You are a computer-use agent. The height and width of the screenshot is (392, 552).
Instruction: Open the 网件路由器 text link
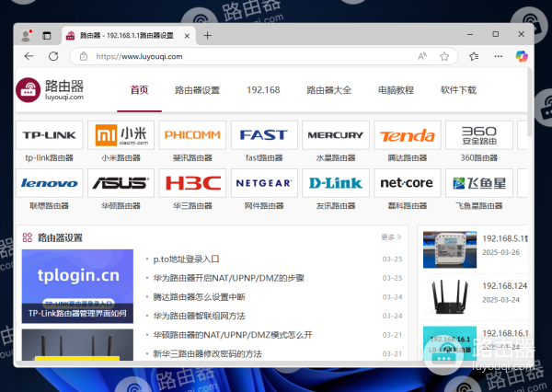pos(264,206)
